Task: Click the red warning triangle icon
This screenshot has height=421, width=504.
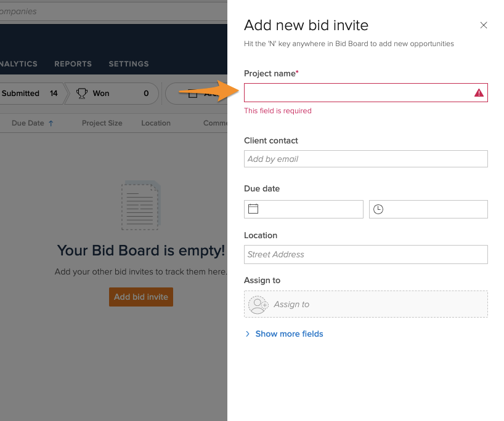Action: click(x=479, y=93)
